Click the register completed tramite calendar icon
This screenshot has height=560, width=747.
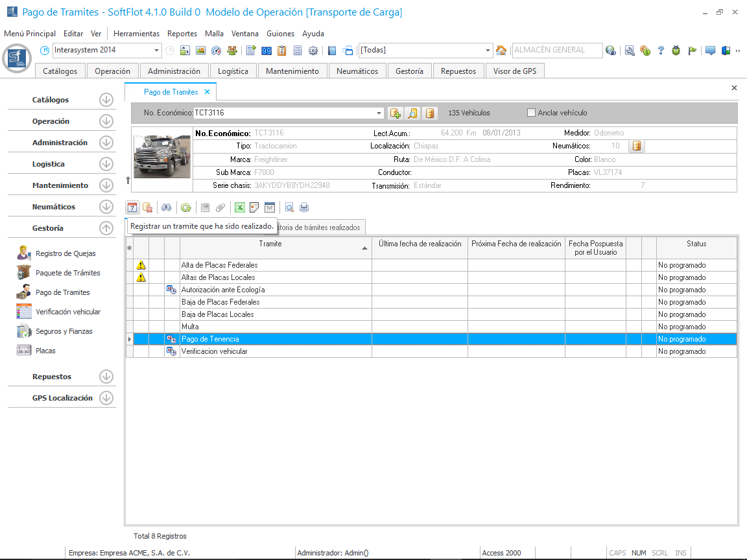point(132,207)
